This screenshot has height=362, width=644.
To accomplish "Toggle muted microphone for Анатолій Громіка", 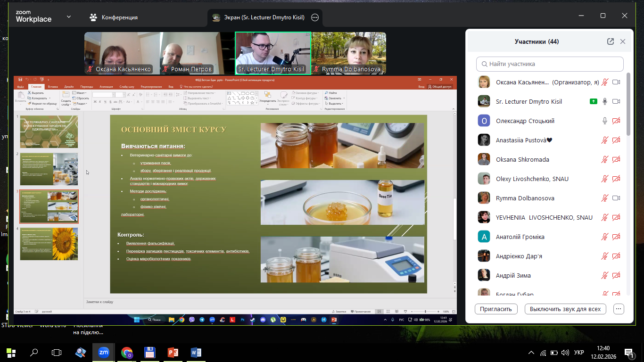I will pos(605,237).
